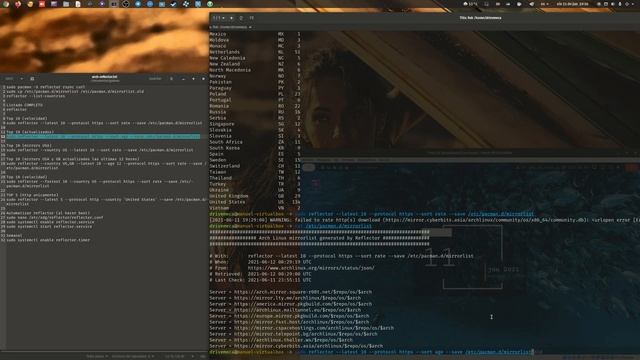This screenshot has width=640, height=360.
Task: Click the weather temperature indicator in top panel
Action: click(x=471, y=4)
